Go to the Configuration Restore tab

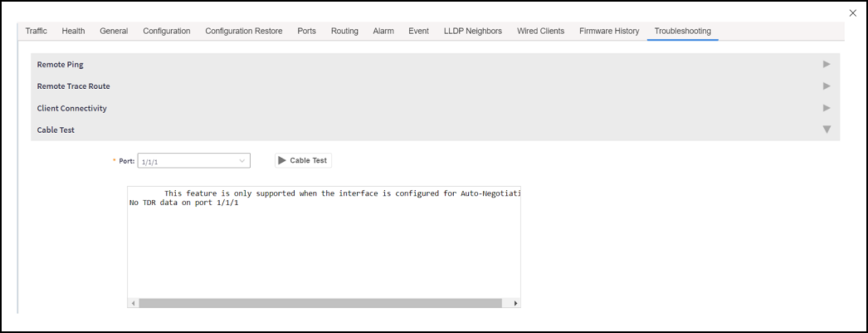[244, 31]
